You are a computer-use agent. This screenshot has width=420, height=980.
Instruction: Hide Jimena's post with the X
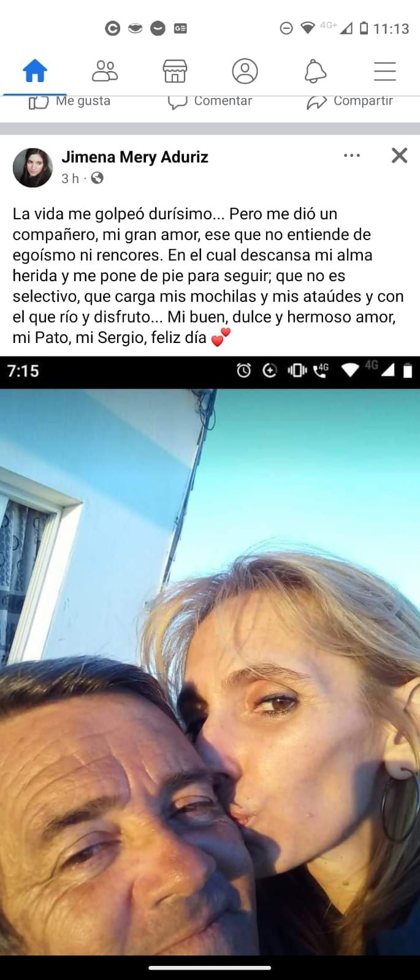[399, 156]
